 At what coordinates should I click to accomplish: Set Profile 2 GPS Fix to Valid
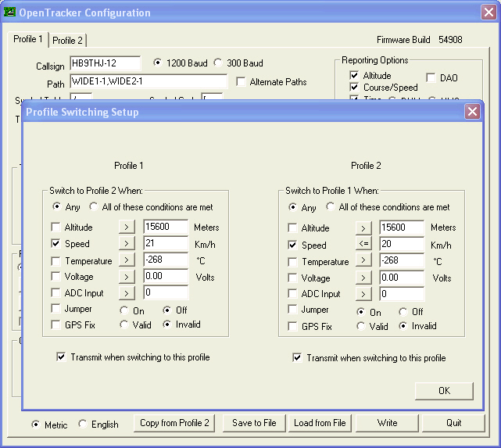[x=372, y=326]
